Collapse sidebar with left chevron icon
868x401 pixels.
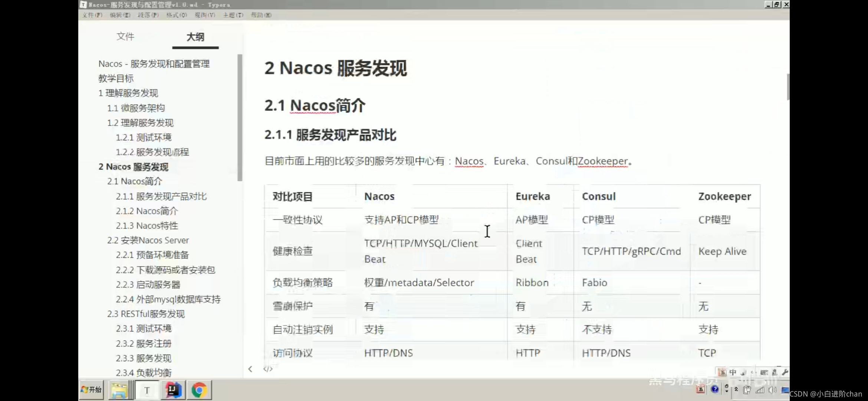[x=250, y=369]
